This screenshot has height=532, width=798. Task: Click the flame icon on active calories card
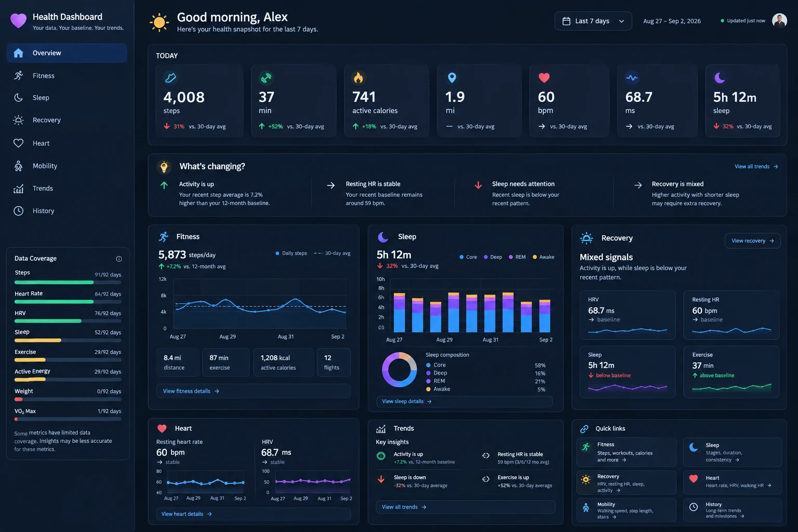(358, 78)
